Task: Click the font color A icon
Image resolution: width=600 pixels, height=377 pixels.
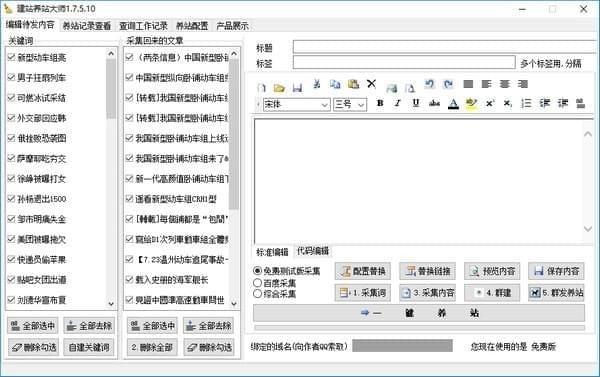Action: pyautogui.click(x=453, y=103)
